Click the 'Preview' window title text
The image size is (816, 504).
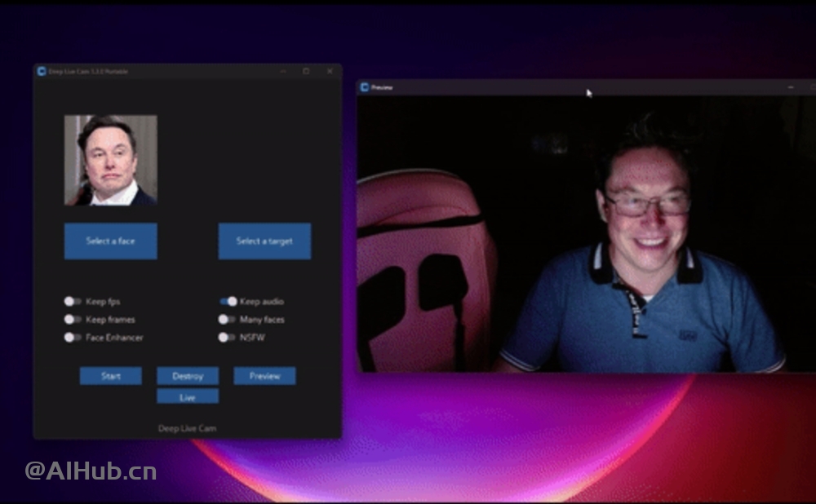[x=382, y=87]
